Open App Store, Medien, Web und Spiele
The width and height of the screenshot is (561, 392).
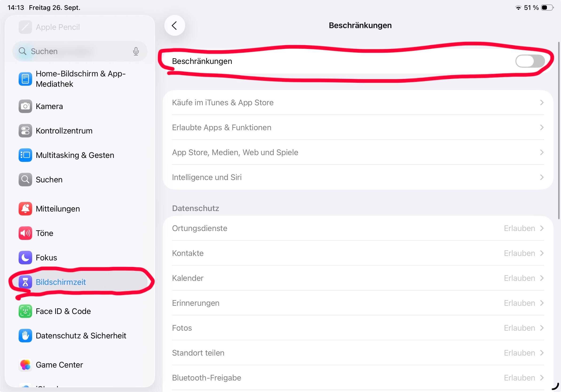[x=358, y=152]
